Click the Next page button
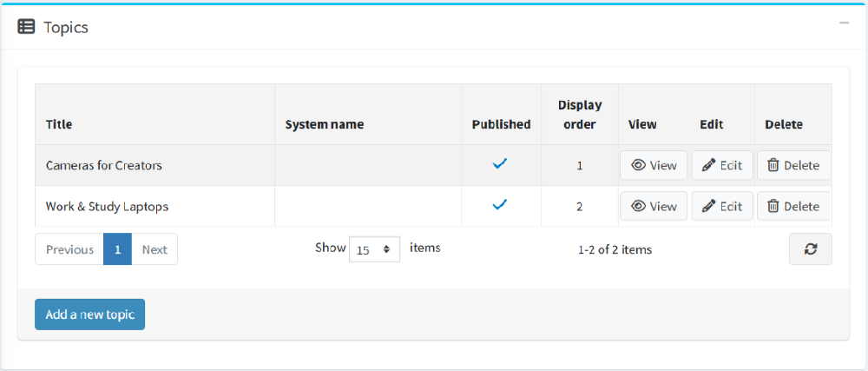 (155, 249)
